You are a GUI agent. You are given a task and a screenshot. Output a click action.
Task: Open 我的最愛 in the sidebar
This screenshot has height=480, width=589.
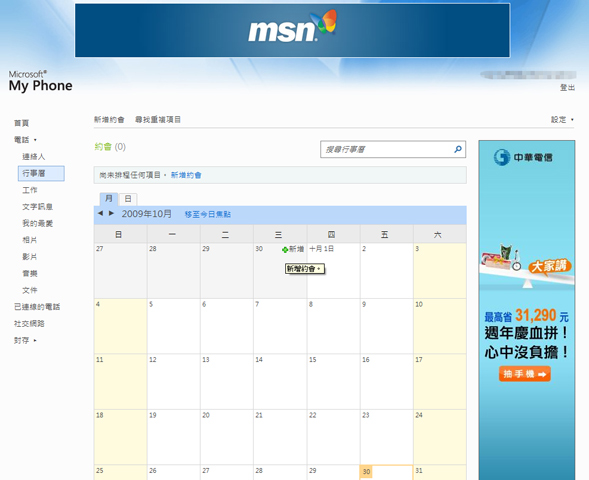coord(38,223)
